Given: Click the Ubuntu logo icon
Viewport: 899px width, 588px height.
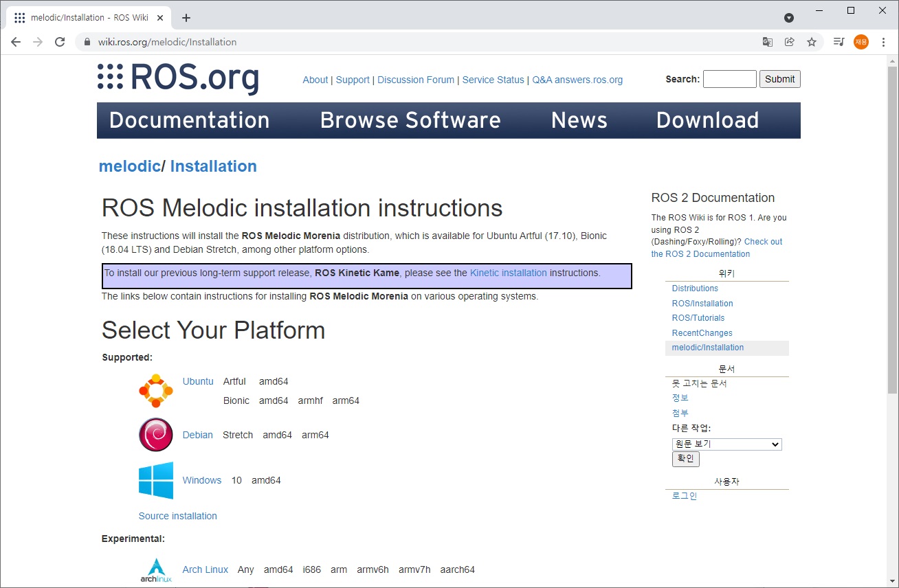Looking at the screenshot, I should [x=156, y=391].
